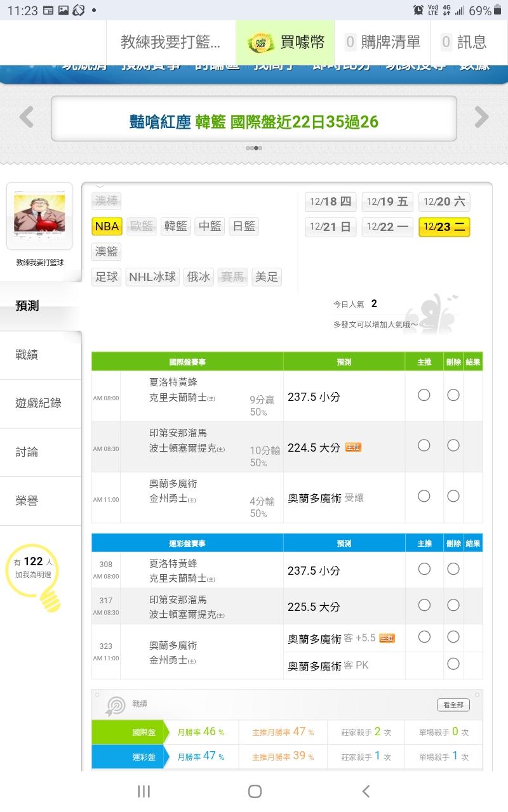Choose date 12/19 五
The height and width of the screenshot is (812, 508).
(387, 202)
